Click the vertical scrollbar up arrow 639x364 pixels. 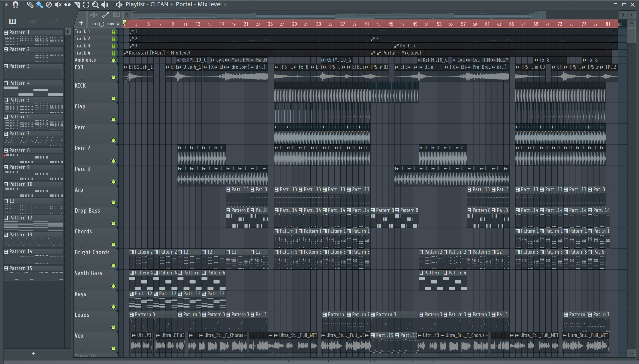632,24
